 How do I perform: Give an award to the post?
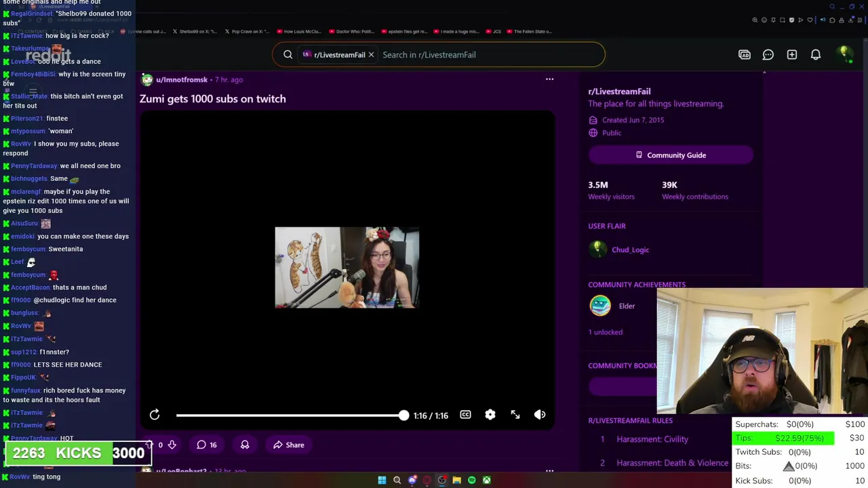click(x=245, y=445)
